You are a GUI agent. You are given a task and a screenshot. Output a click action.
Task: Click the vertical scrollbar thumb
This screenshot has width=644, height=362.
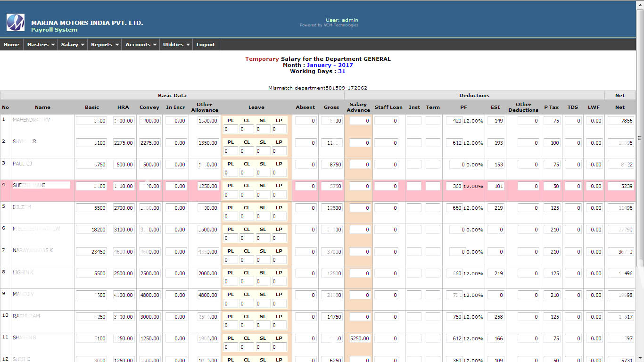click(640, 138)
